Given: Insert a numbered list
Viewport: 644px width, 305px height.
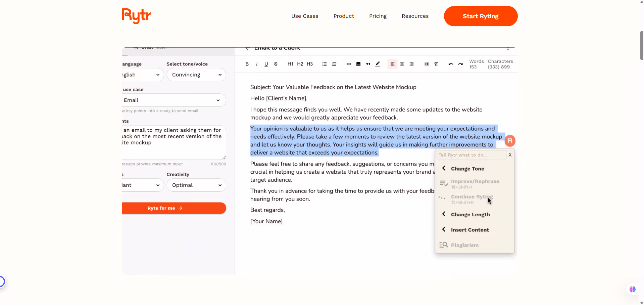Looking at the screenshot, I should point(334,64).
